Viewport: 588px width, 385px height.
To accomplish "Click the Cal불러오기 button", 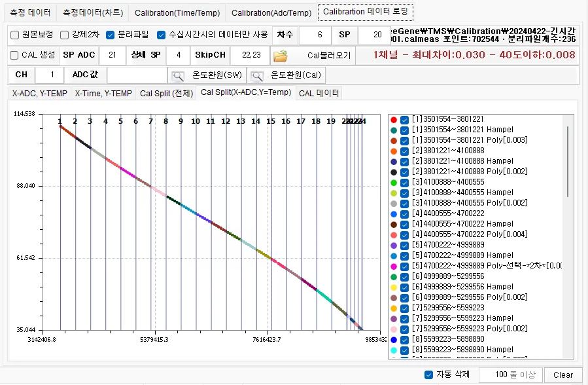I will (x=313, y=56).
